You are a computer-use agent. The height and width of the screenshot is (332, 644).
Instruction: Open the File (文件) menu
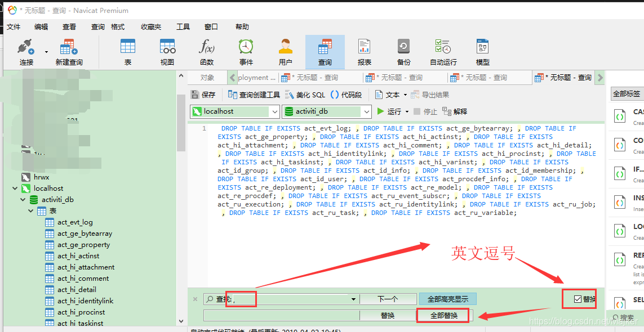coord(14,26)
